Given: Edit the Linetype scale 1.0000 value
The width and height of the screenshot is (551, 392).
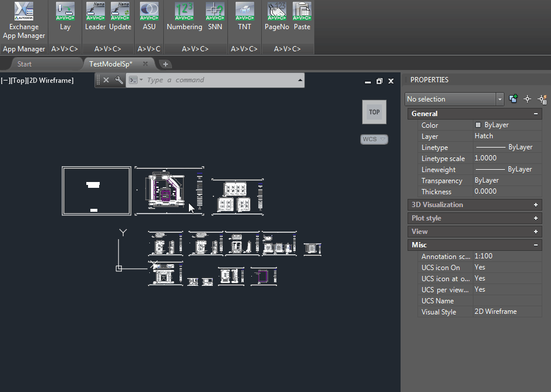Looking at the screenshot, I should [x=507, y=158].
